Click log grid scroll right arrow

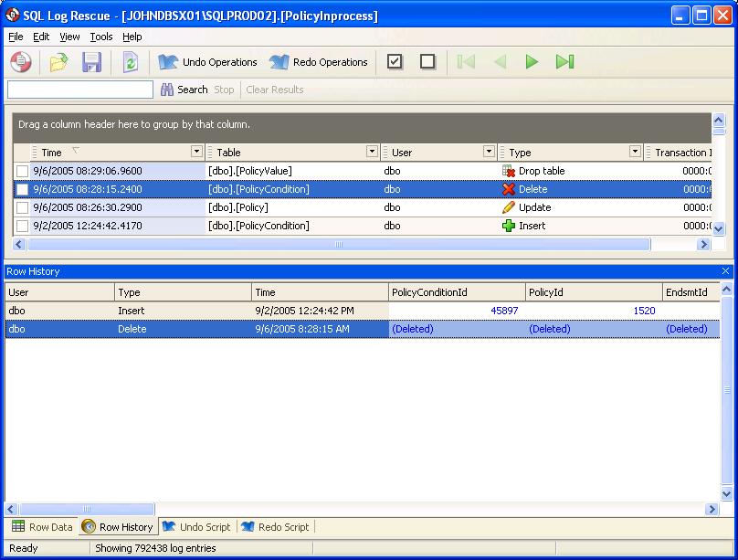click(703, 244)
